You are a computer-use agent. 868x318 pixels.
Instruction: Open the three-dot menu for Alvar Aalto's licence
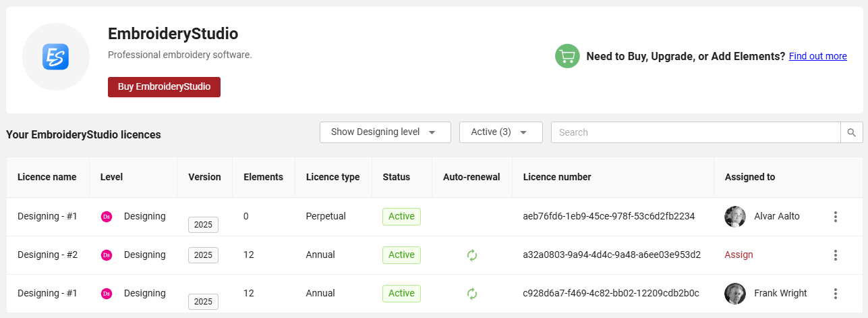[x=835, y=217]
